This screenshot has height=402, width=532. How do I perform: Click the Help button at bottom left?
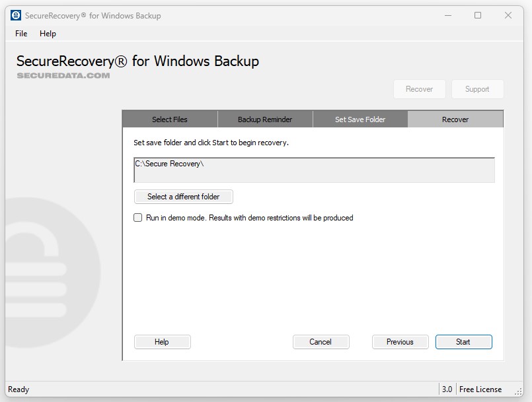[x=162, y=342]
